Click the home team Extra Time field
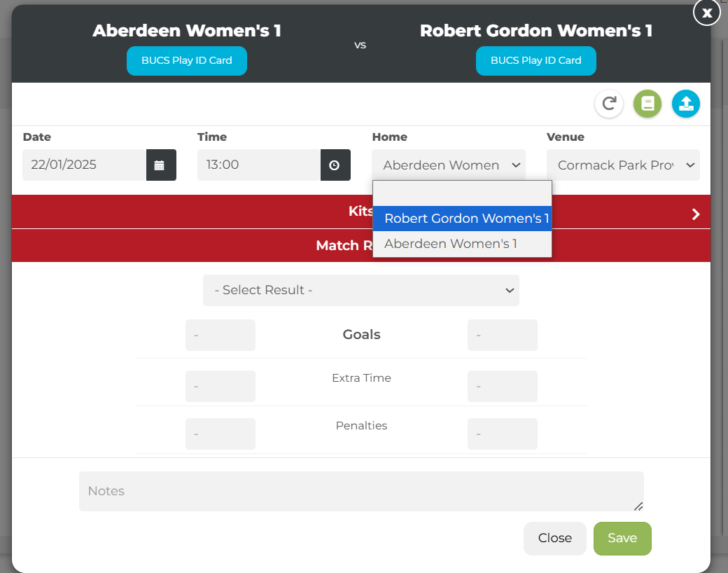 point(220,386)
